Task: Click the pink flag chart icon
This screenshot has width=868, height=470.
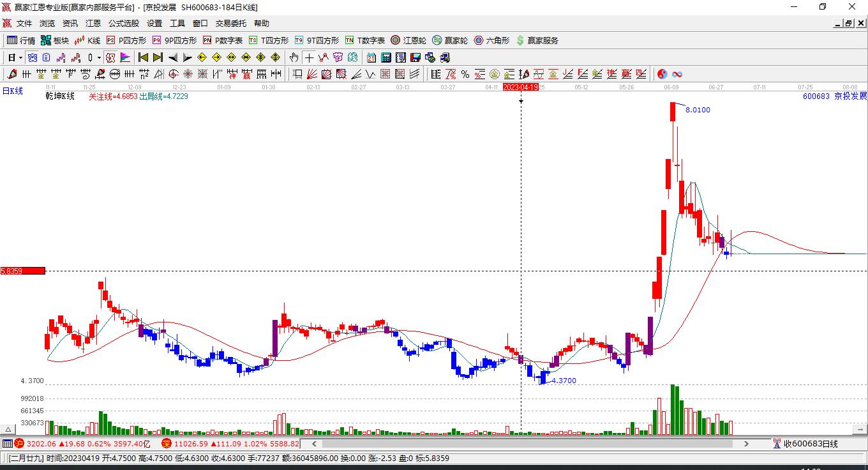Action: click(126, 57)
